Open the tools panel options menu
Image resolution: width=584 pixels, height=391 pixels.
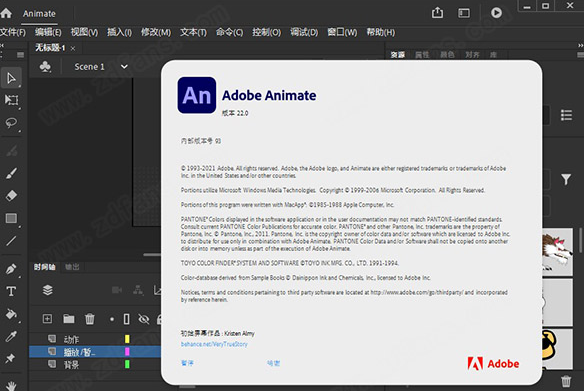pyautogui.click(x=20, y=55)
